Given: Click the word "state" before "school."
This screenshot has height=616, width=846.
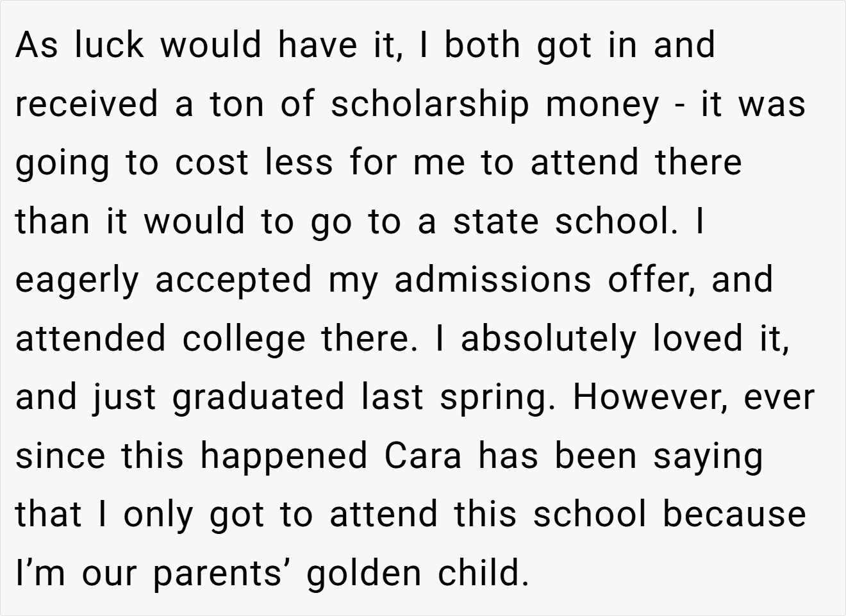Looking at the screenshot, I should 496,222.
